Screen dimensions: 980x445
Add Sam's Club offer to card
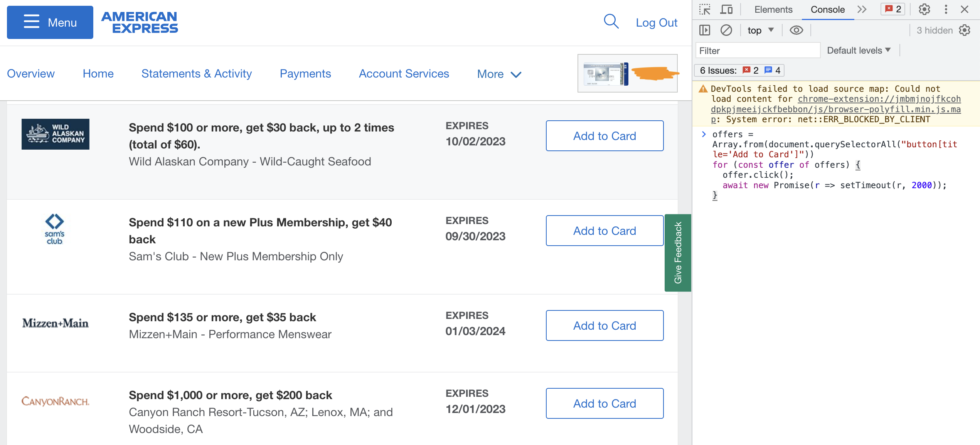(605, 231)
